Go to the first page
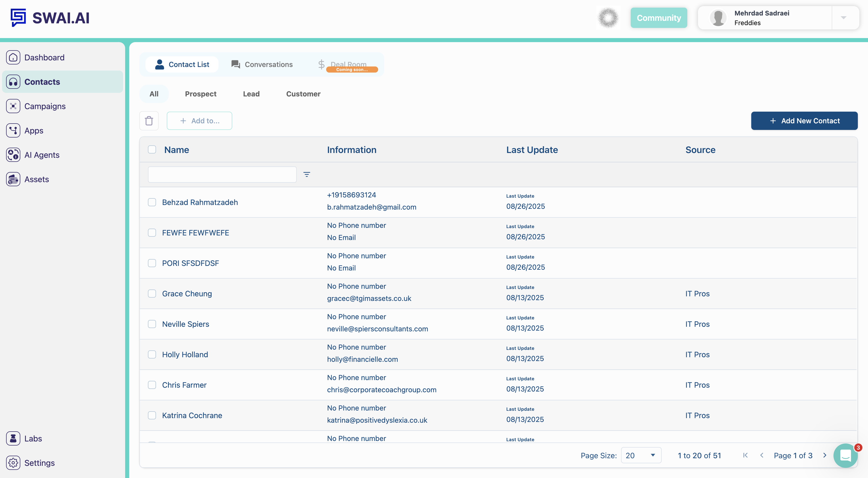Image resolution: width=868 pixels, height=478 pixels. [745, 455]
